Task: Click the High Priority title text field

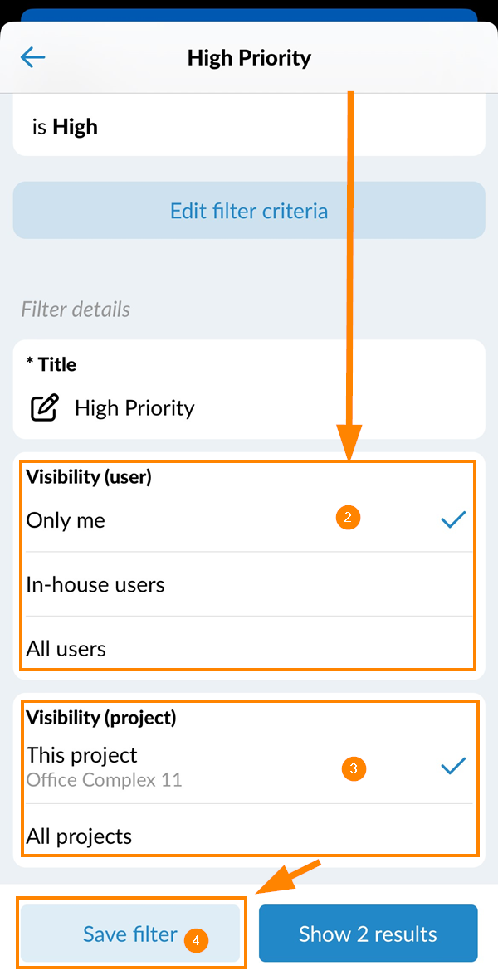Action: click(134, 408)
